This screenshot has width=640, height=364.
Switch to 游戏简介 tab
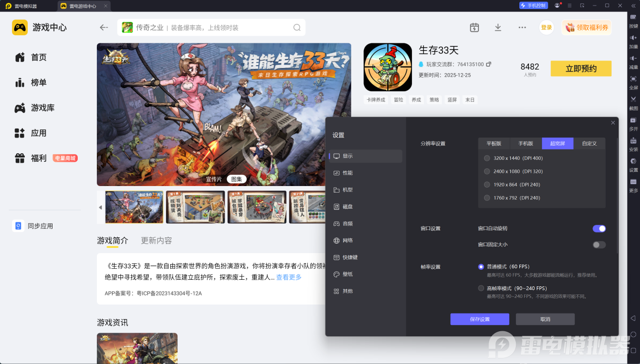tap(113, 240)
